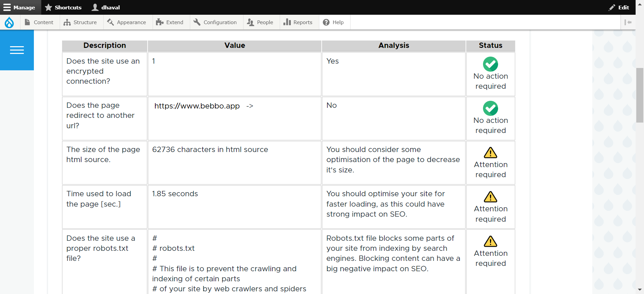Click the Reports bar chart icon
This screenshot has height=294, width=644.
click(287, 22)
